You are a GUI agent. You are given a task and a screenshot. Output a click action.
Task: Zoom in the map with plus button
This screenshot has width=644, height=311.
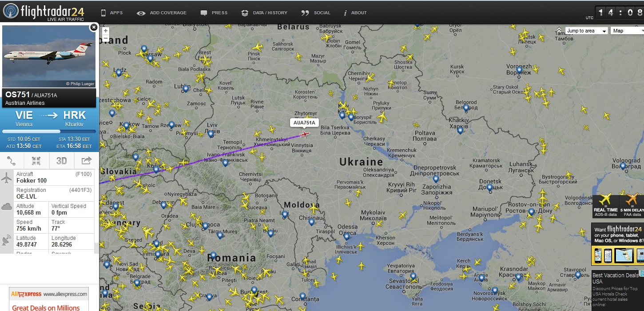pyautogui.click(x=106, y=31)
